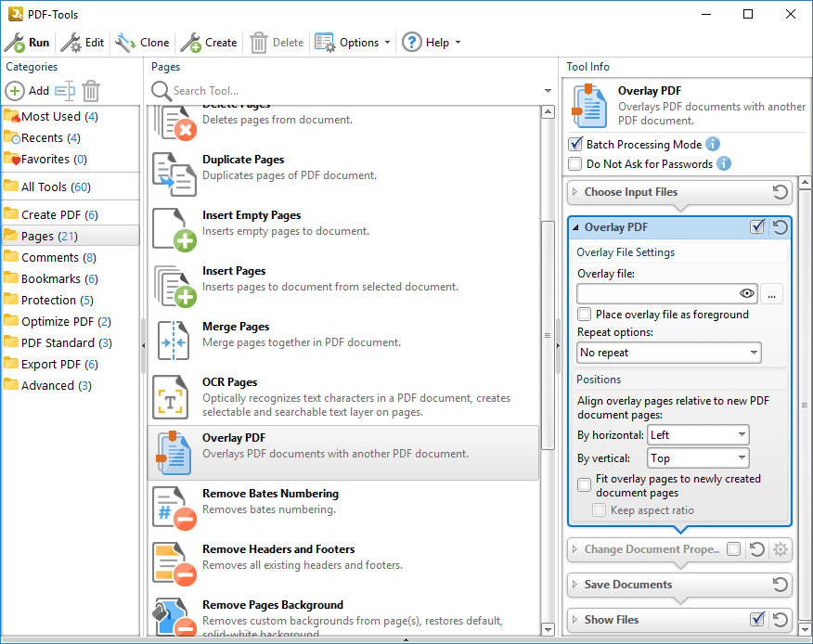
Task: Click the Insert Empty Pages icon
Action: click(x=174, y=230)
